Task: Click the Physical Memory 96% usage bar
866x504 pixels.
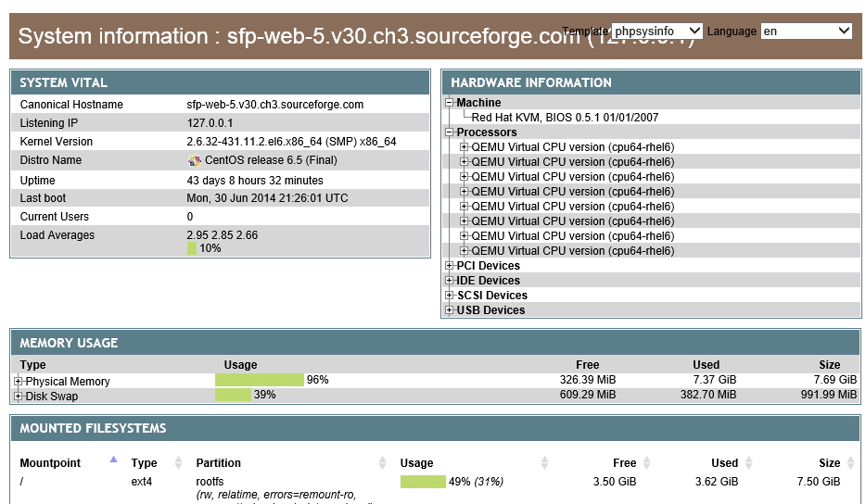Action: click(x=260, y=380)
